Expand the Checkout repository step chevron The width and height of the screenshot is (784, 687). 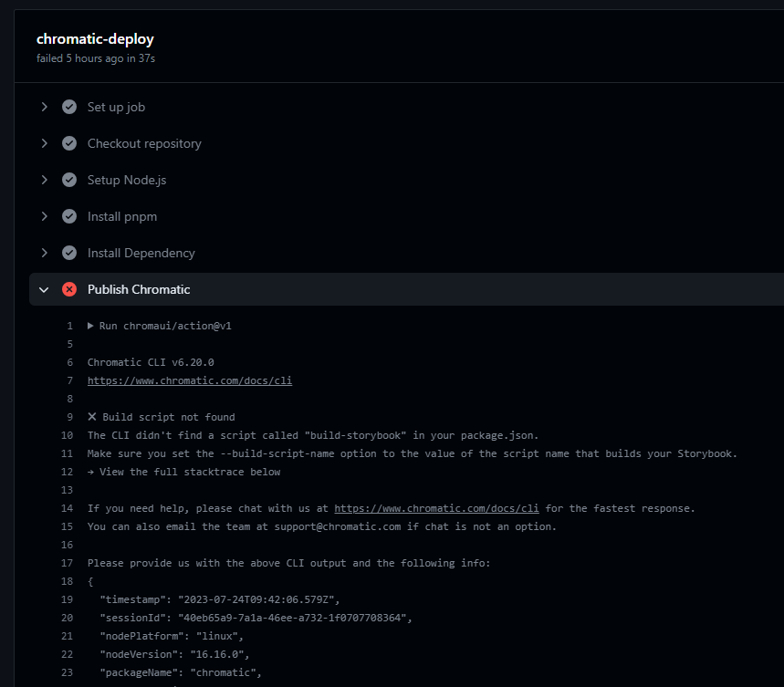[x=44, y=143]
